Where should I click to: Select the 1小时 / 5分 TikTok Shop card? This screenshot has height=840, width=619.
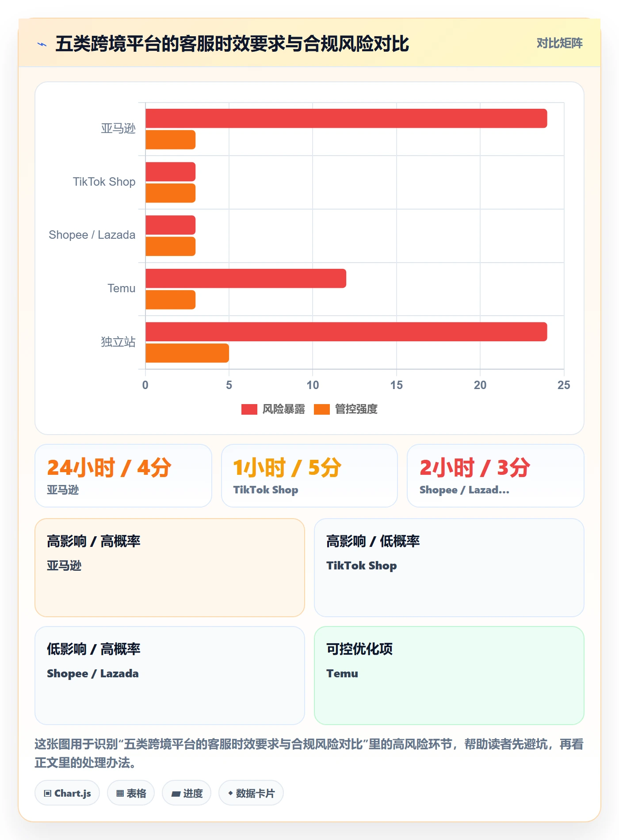pyautogui.click(x=309, y=476)
